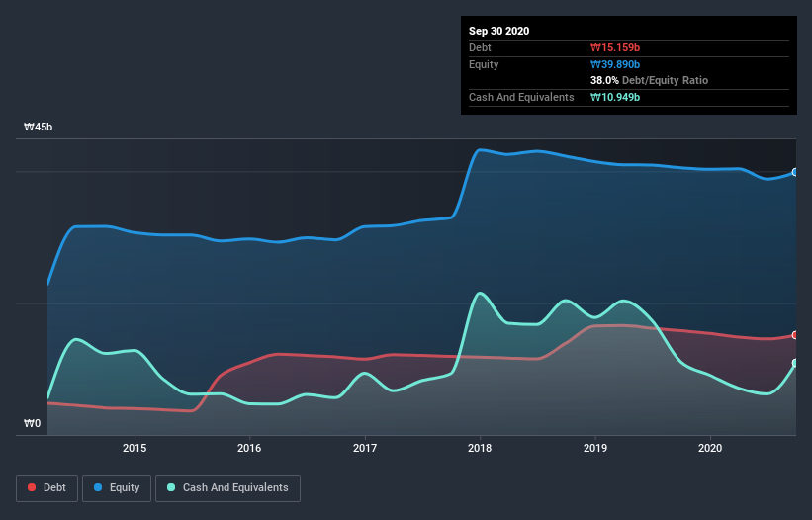Select the 2019 x-axis label

coord(595,448)
